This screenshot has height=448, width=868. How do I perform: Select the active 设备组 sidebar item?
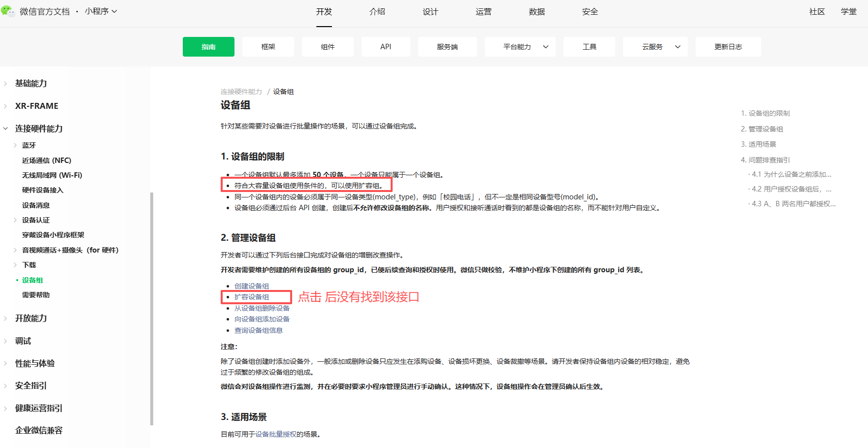(x=33, y=280)
